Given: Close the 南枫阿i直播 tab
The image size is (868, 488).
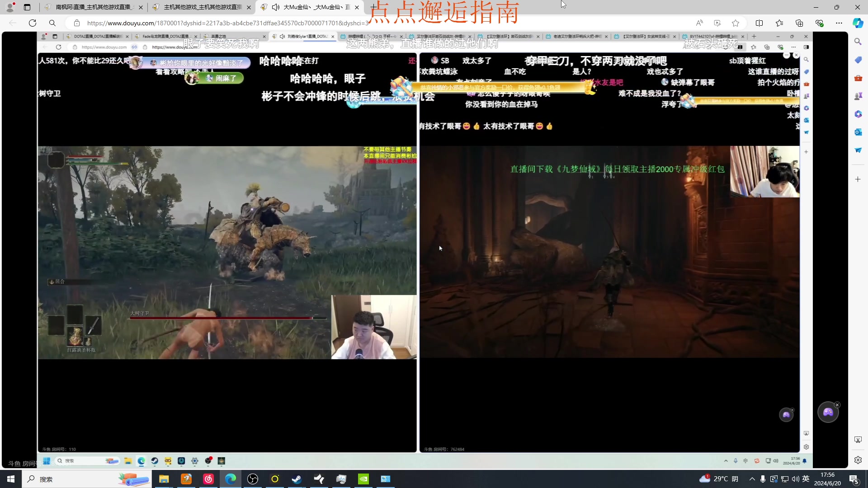Looking at the screenshot, I should click(x=141, y=7).
